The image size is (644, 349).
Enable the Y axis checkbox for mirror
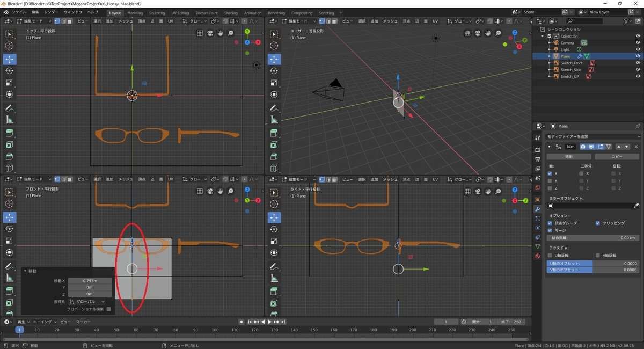[x=550, y=181]
